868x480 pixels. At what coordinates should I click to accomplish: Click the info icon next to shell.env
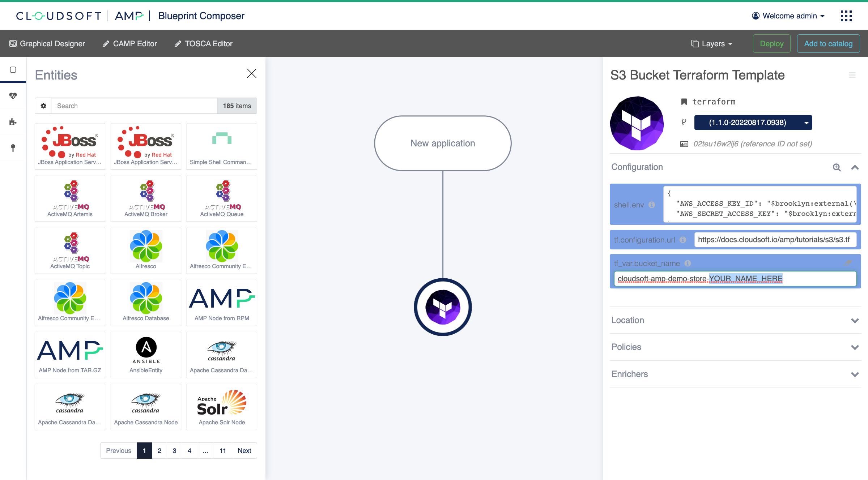(652, 205)
